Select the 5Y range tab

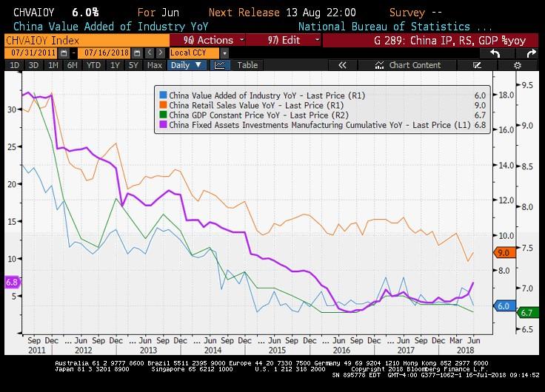tap(133, 65)
